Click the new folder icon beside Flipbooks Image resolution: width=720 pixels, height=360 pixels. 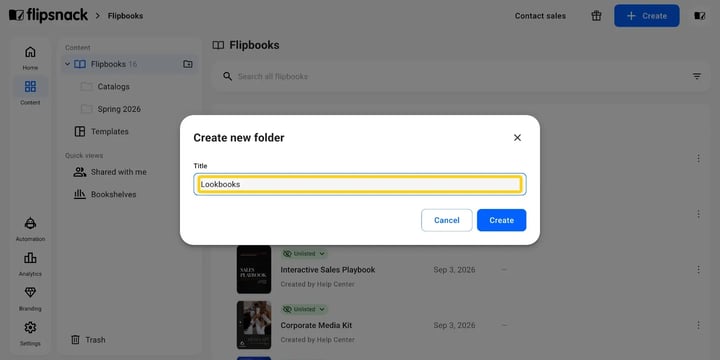pyautogui.click(x=188, y=64)
